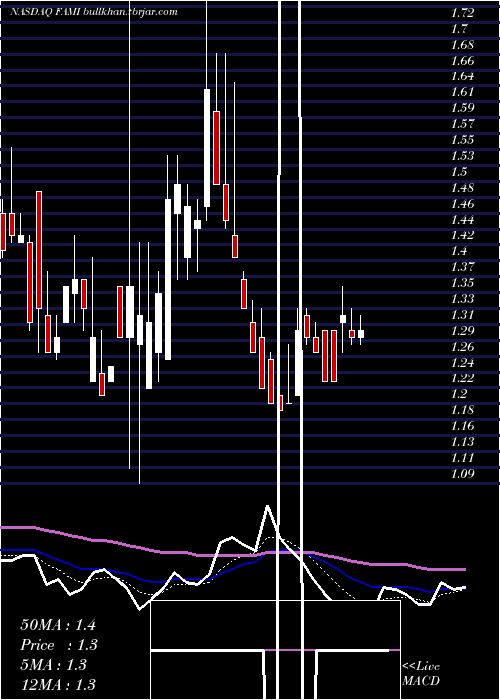
Task: Select the 1.66 price axis label
Action: point(462,61)
